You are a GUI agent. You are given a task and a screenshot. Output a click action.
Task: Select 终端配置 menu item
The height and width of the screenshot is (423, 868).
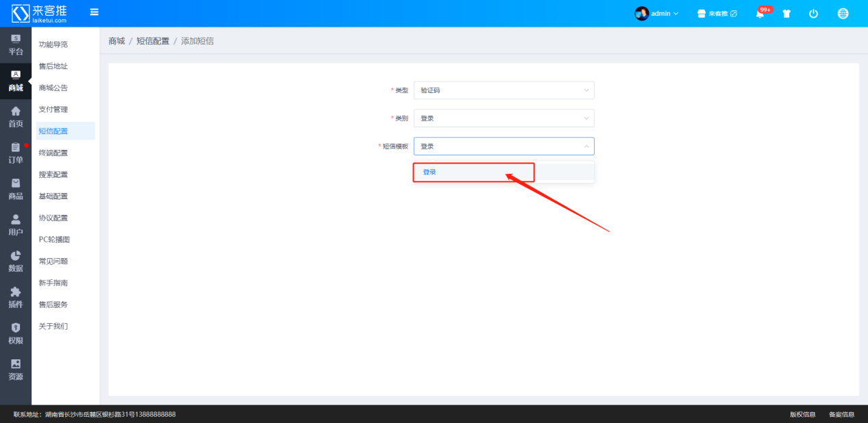[65, 153]
